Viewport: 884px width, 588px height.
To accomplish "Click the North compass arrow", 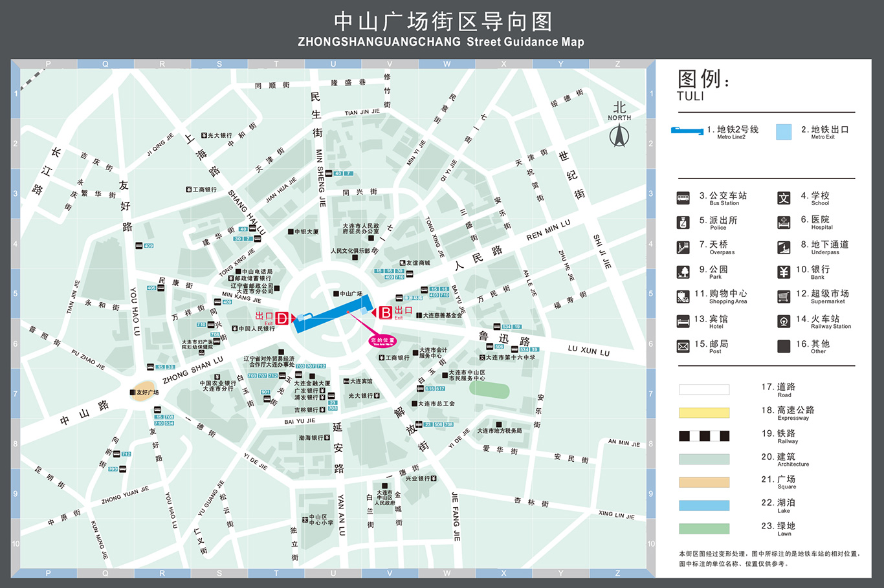I will click(619, 136).
